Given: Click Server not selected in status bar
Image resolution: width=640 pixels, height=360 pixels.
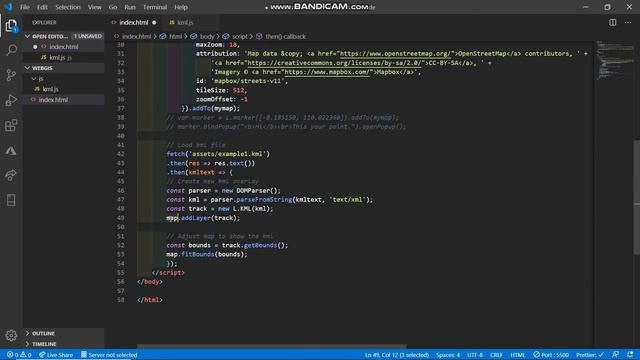Looking at the screenshot, I should [x=109, y=355].
